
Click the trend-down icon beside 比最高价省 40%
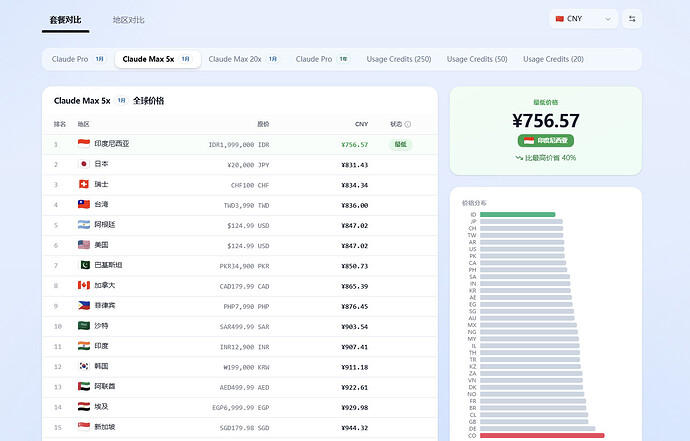click(x=519, y=158)
